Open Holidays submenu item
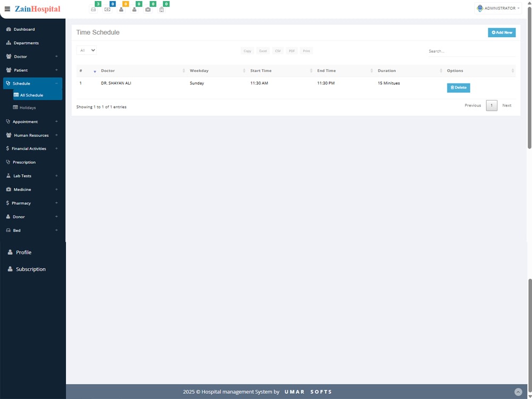Screen dimensions: 532x399 28,107
